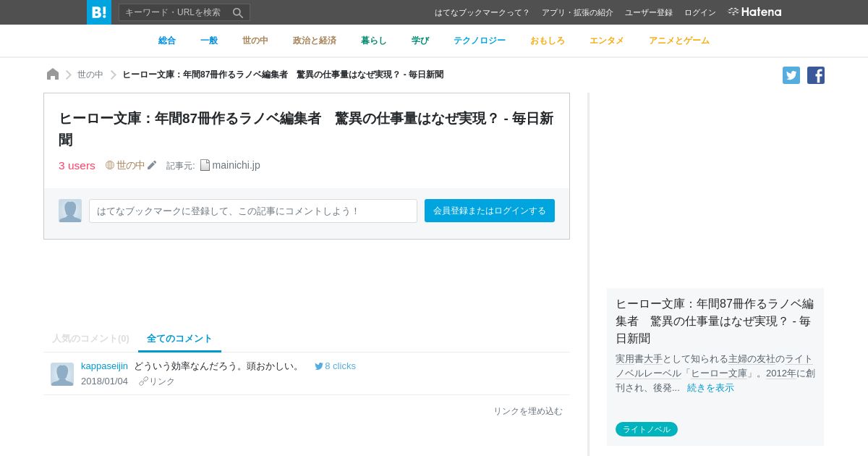868x456 pixels.
Task: Open the sidebar article title
Action: tap(715, 321)
